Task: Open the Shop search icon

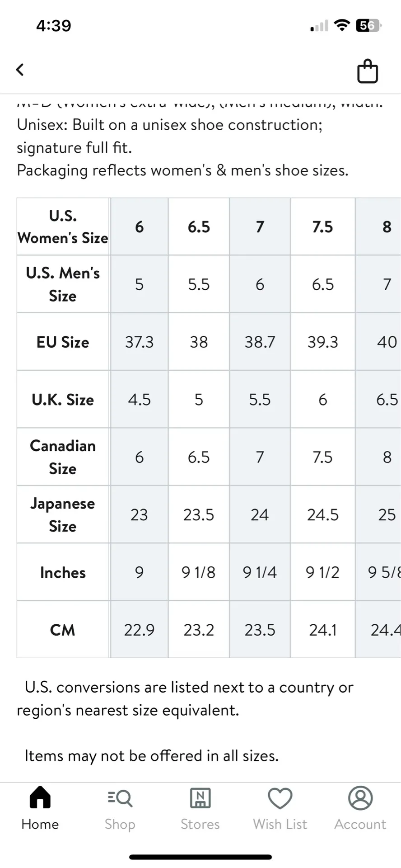Action: (120, 798)
